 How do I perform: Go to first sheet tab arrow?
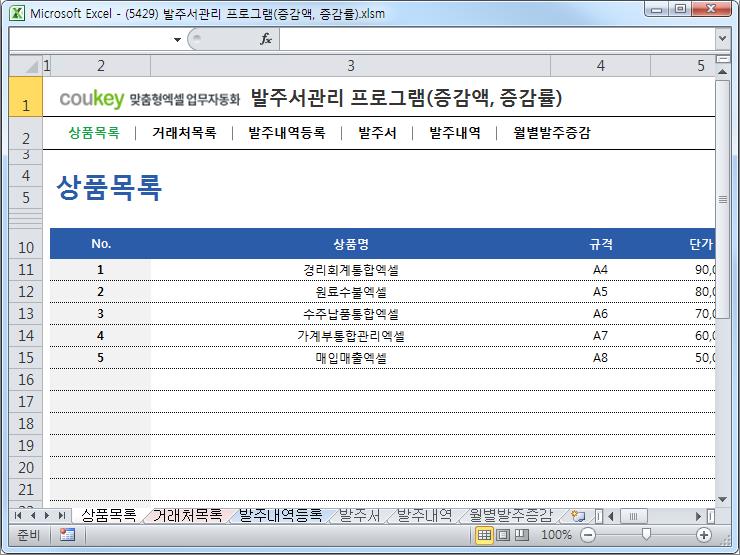[x=18, y=515]
